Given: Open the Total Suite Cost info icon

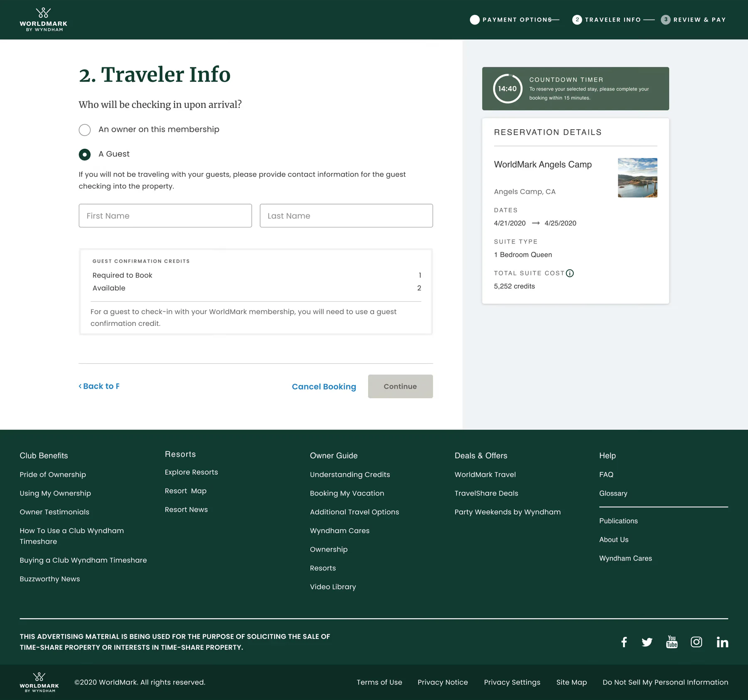Looking at the screenshot, I should [570, 273].
